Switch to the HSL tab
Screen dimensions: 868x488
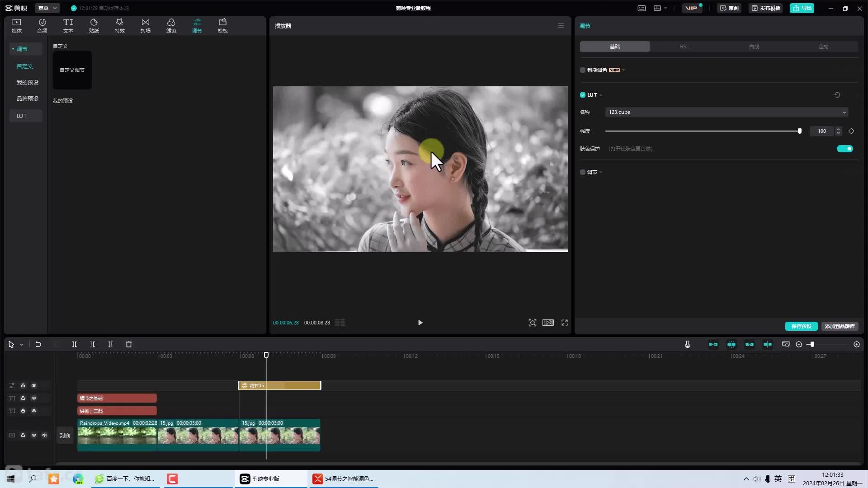click(684, 47)
